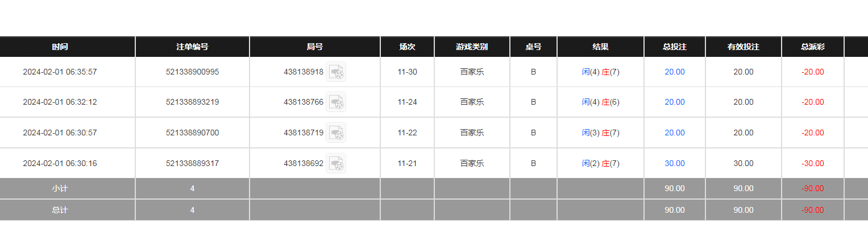
Task: Sort by 时间 column header
Action: click(x=60, y=47)
